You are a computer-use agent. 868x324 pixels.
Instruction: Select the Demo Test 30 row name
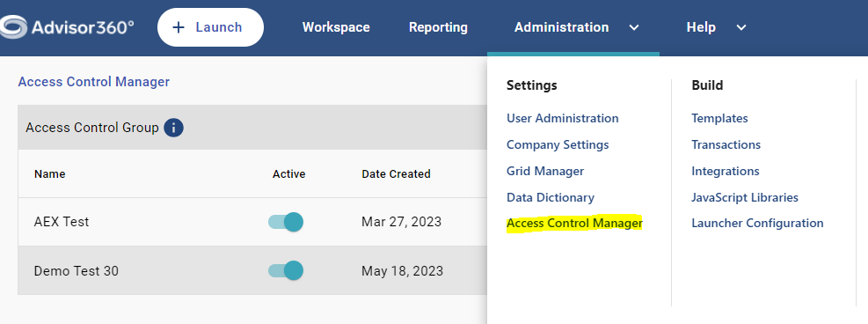pos(77,271)
